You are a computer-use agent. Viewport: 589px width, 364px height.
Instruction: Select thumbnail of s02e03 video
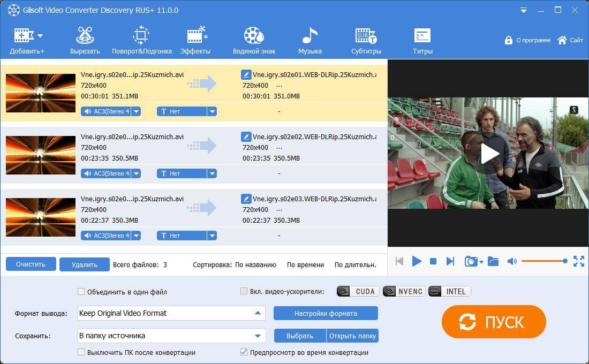coord(41,217)
